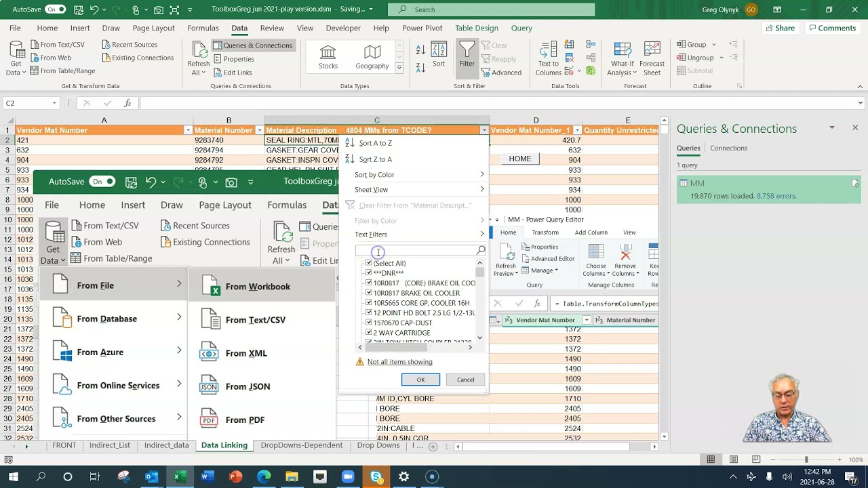Uncheck 2 WAY CARTRIDGE checkbox
This screenshot has width=868, height=488.
tap(369, 333)
